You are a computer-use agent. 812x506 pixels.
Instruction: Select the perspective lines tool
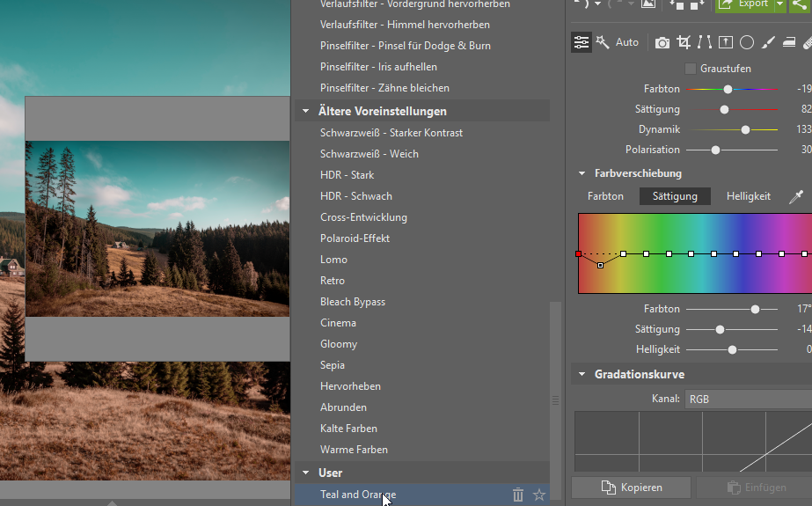pos(705,42)
